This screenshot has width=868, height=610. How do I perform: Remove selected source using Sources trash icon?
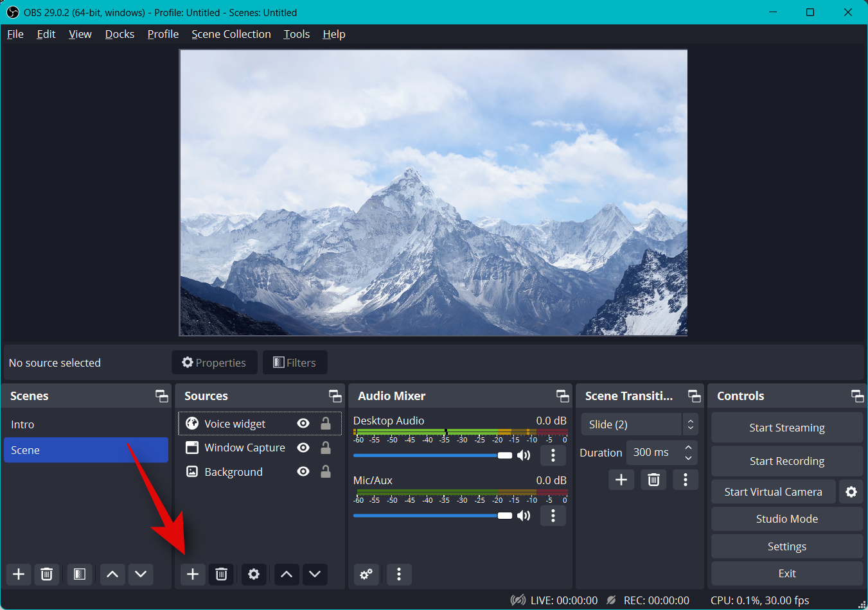coord(221,574)
